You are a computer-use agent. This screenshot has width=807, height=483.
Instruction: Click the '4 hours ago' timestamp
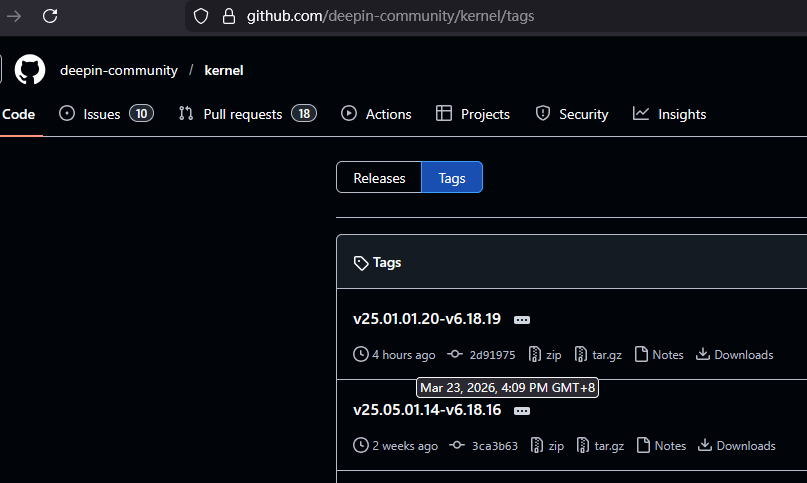[404, 355]
